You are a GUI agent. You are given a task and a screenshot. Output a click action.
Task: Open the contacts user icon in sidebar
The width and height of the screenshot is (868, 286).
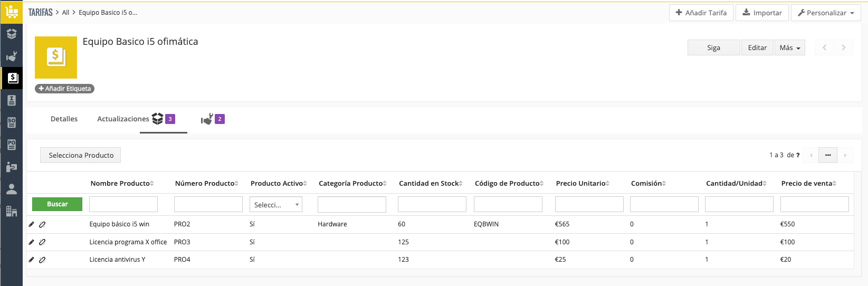(x=11, y=189)
